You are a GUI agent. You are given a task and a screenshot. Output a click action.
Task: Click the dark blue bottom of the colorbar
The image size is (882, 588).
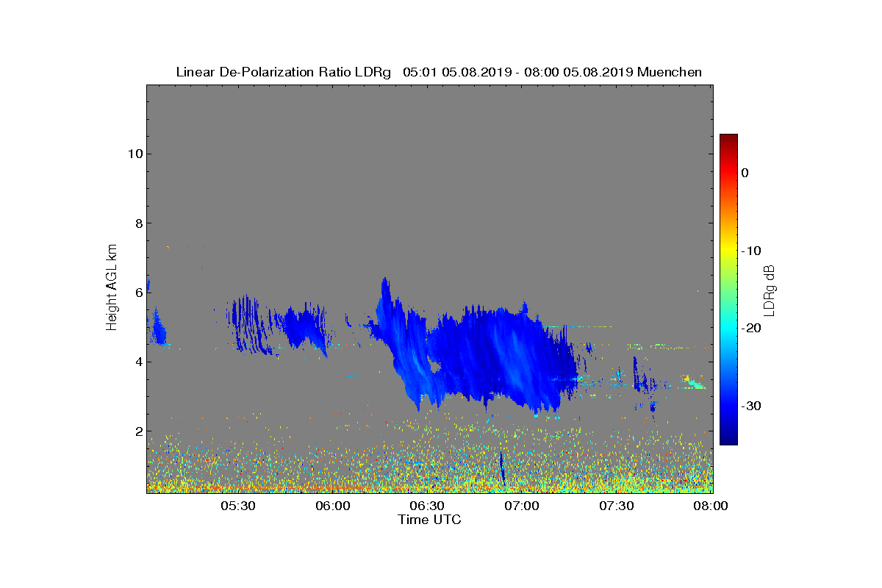(728, 437)
